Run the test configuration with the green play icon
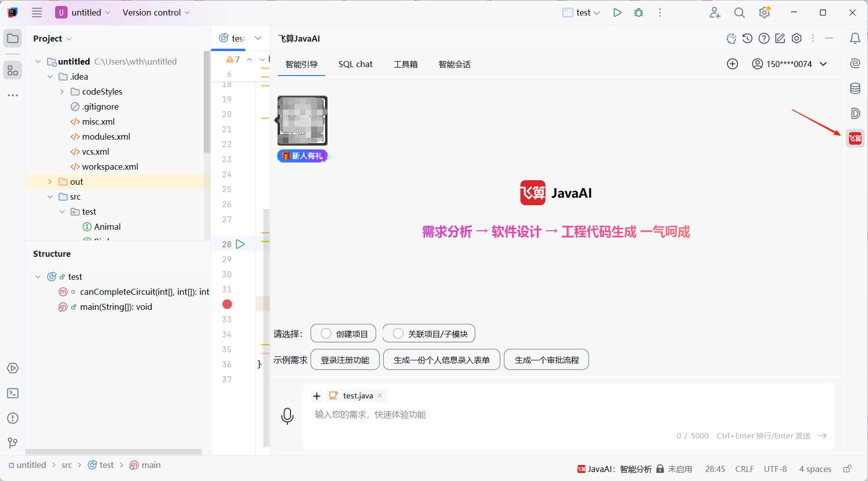Viewport: 868px width, 481px height. (617, 12)
